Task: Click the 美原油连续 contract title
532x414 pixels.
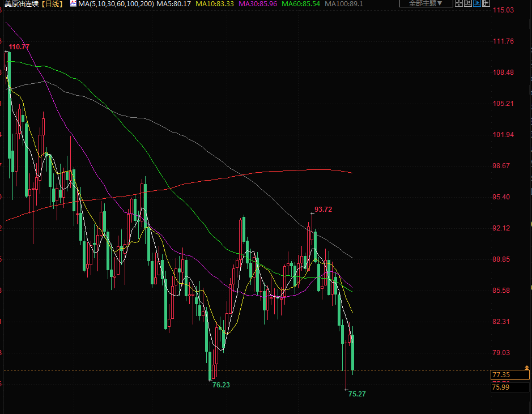Action: (x=22, y=4)
